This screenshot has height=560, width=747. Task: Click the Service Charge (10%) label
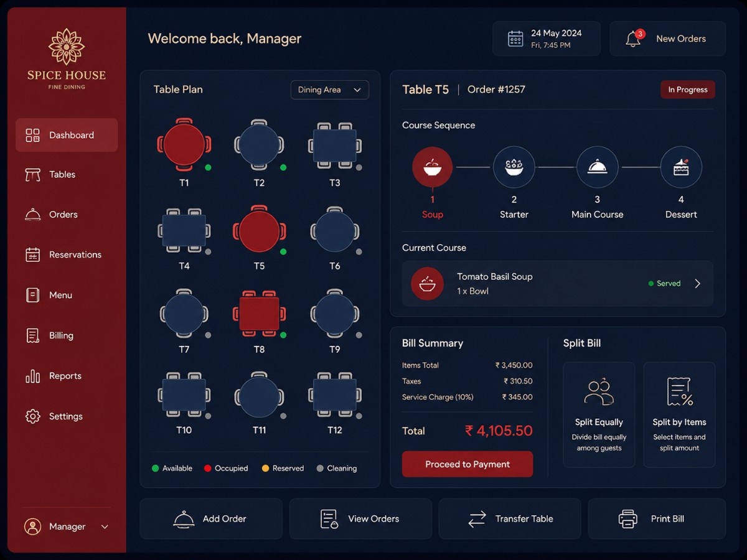click(437, 397)
